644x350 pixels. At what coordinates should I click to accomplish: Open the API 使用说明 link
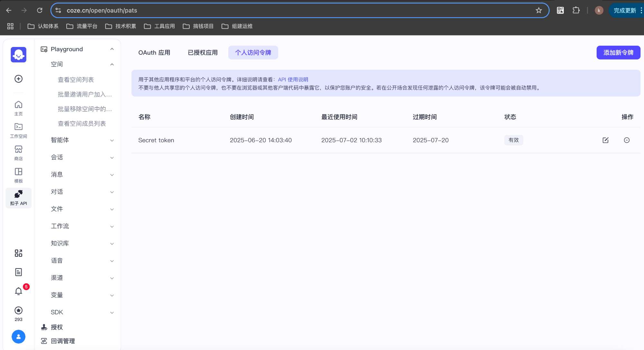tap(293, 79)
